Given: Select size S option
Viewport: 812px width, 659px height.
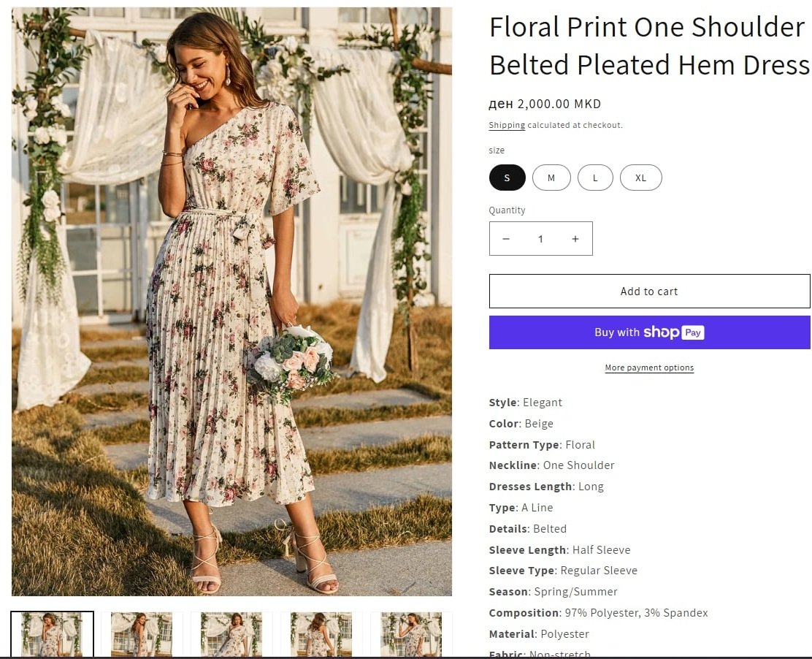Looking at the screenshot, I should (x=507, y=178).
